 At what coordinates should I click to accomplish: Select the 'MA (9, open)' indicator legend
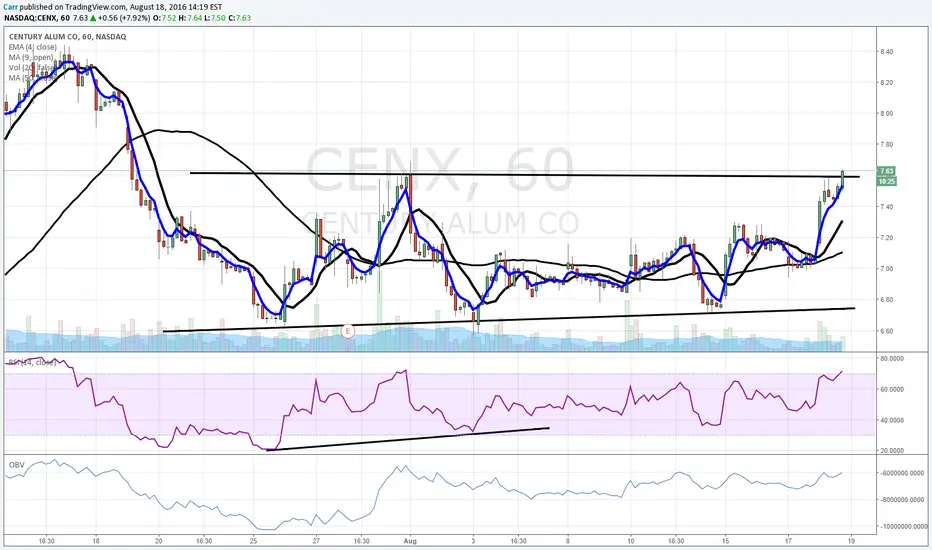[31, 58]
